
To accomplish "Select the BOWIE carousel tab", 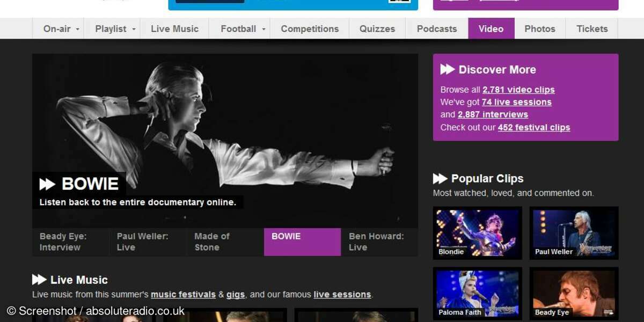I will [302, 242].
